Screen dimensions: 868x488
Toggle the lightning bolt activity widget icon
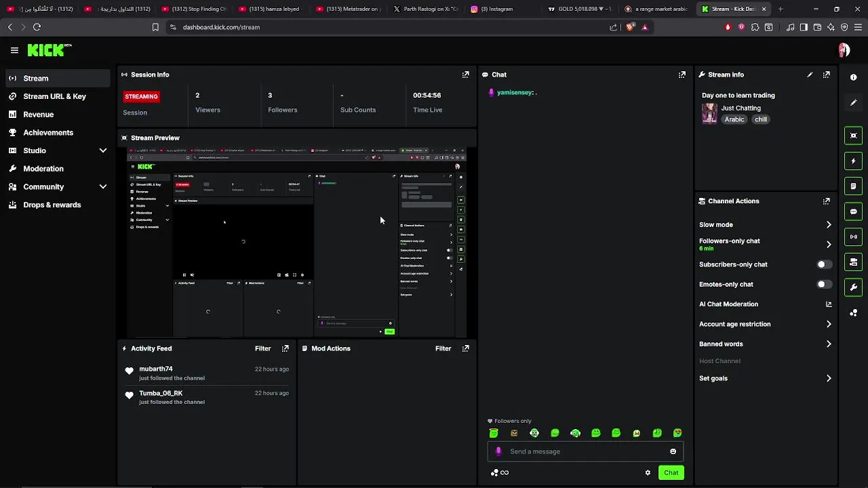[x=853, y=161]
